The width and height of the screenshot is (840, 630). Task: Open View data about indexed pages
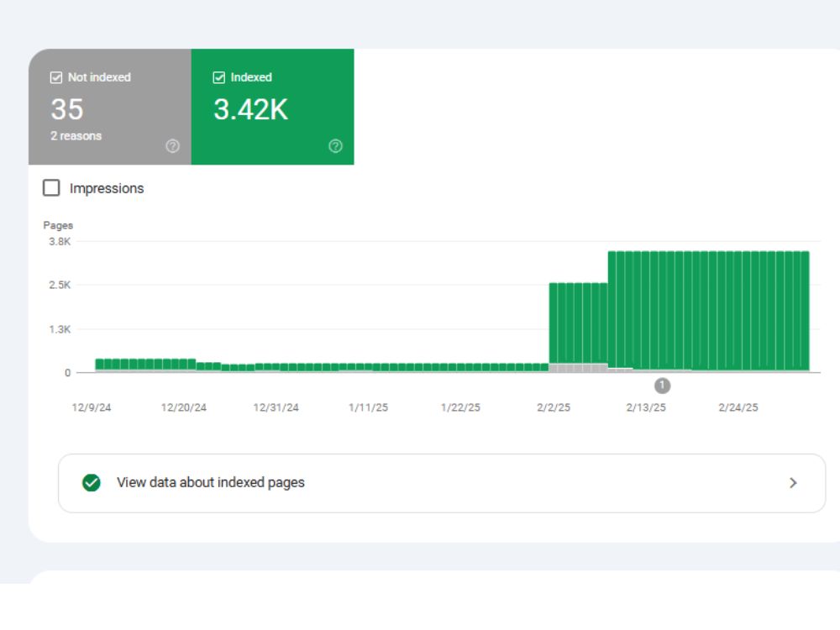click(x=442, y=483)
